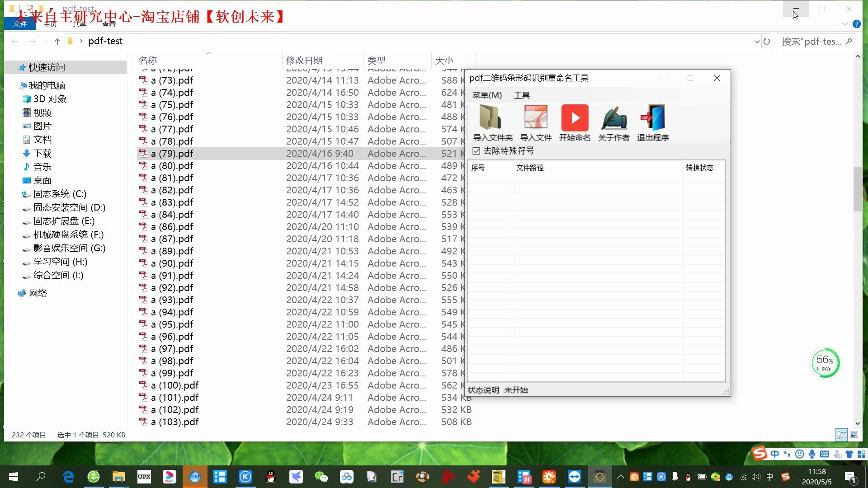Open Microsoft Edge from the taskbar
Viewport: 868px width, 488px height.
(68, 477)
